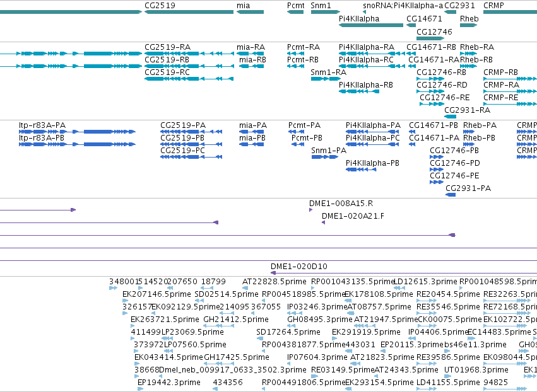Select the CG12746-PD protein label
The image size is (537, 392).
tap(454, 163)
